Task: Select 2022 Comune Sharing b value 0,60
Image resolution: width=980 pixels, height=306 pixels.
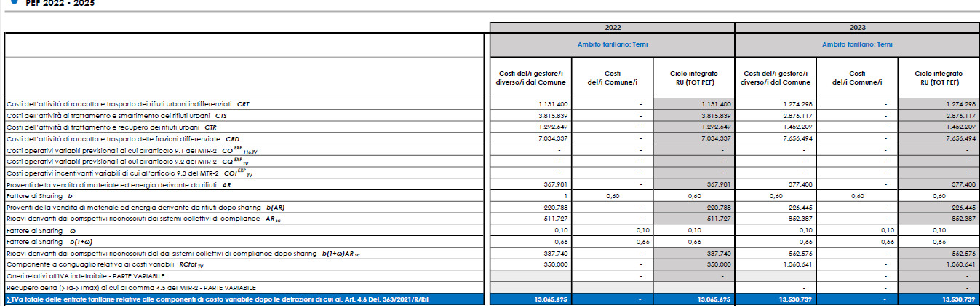Action: click(x=613, y=195)
